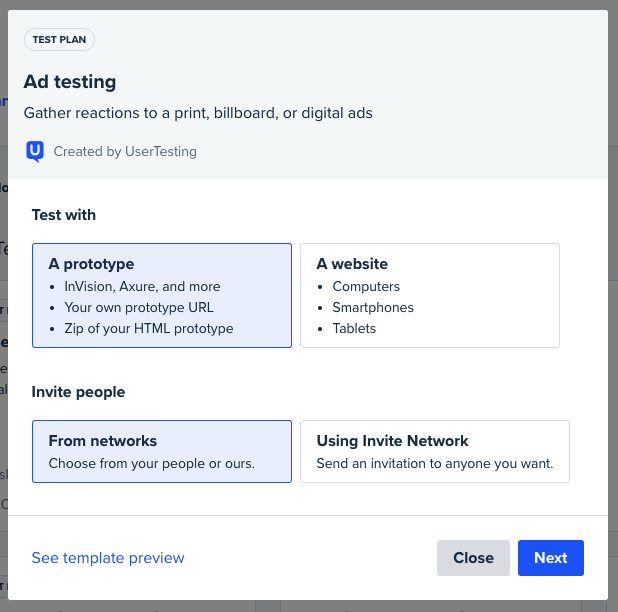The height and width of the screenshot is (612, 618).
Task: Choose the Using Invite Network option
Action: coord(435,452)
